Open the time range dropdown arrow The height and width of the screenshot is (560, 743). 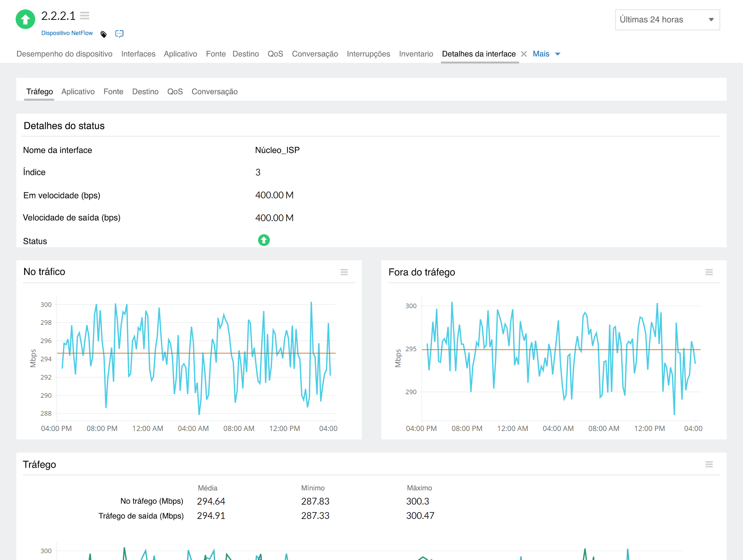pos(711,20)
